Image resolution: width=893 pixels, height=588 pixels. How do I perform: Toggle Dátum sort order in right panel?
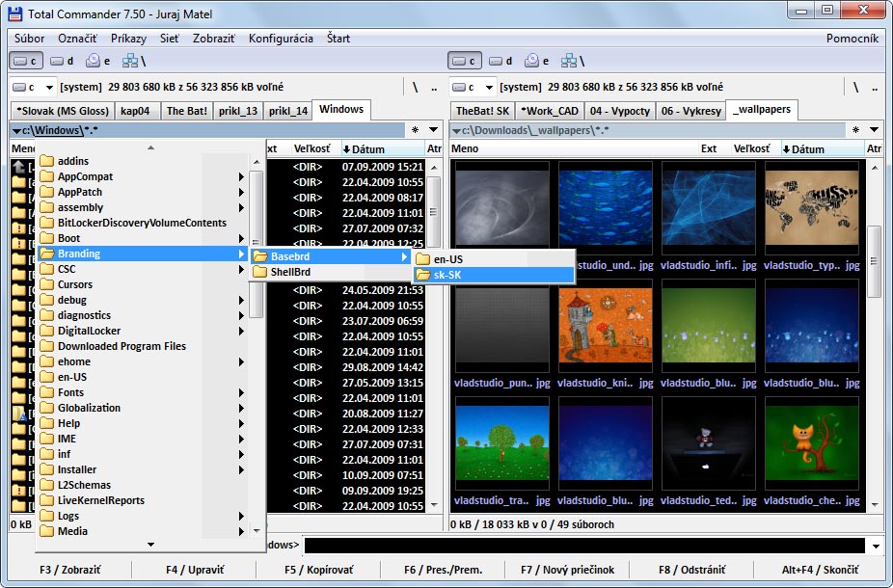(823, 149)
